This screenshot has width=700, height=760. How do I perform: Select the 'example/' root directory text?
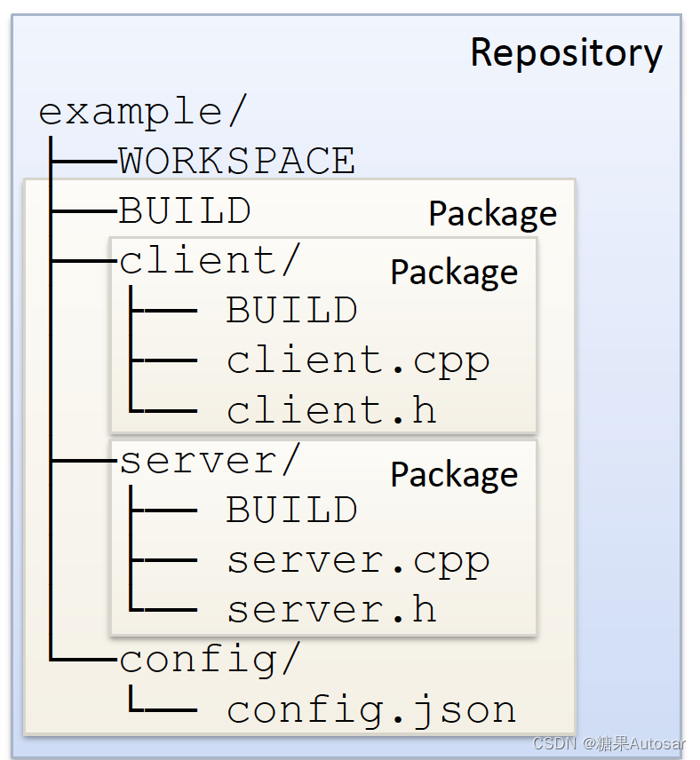(143, 113)
